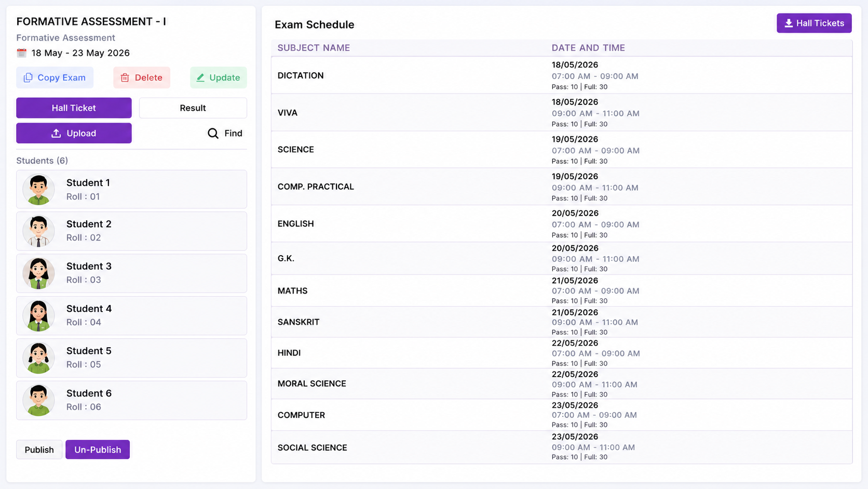Switch to the Result tab
This screenshot has width=868, height=489.
(193, 108)
